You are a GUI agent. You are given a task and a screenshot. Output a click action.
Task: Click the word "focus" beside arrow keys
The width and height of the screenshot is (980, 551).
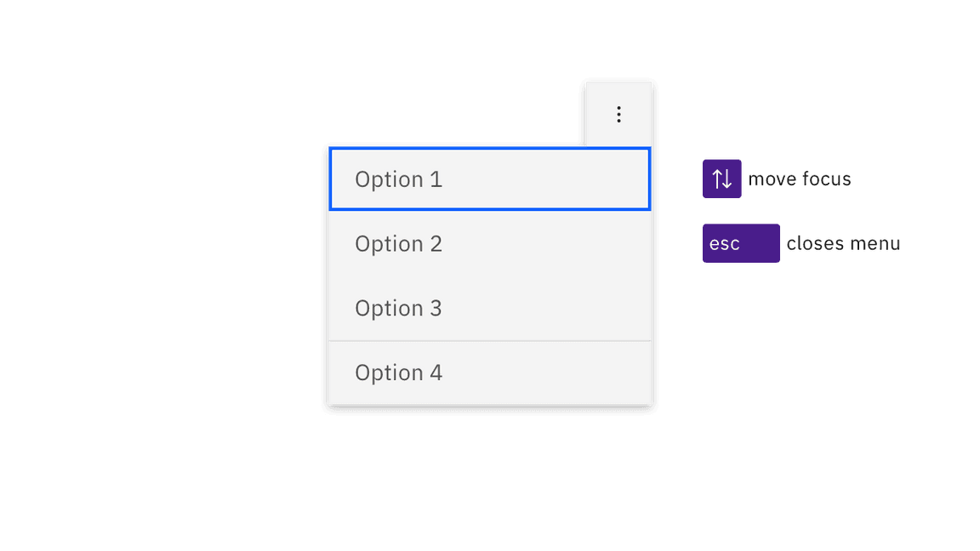tap(826, 179)
